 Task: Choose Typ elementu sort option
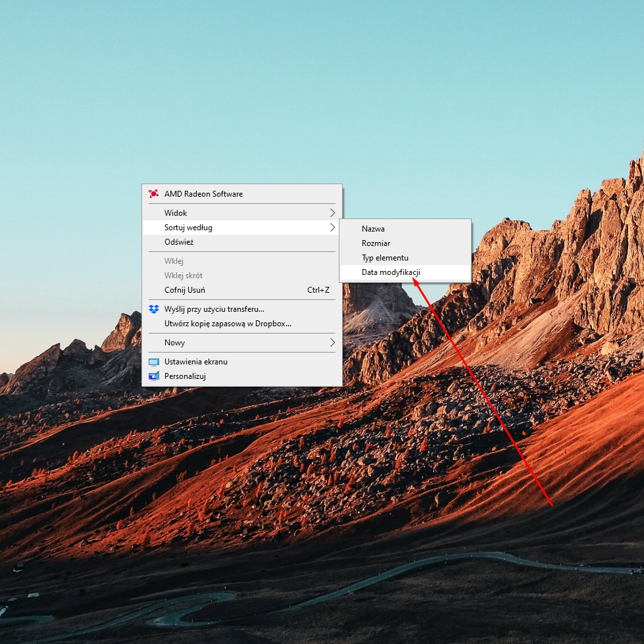point(385,258)
